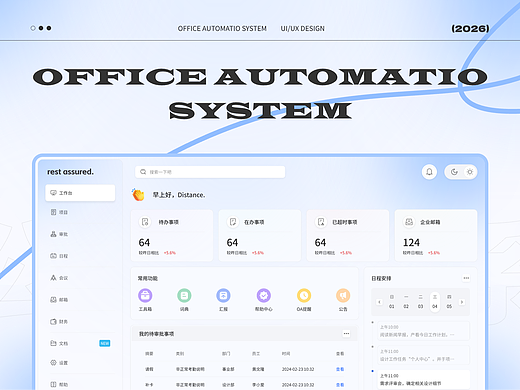Click the (2026) label at top right
The image size is (520, 390).
pyautogui.click(x=470, y=29)
